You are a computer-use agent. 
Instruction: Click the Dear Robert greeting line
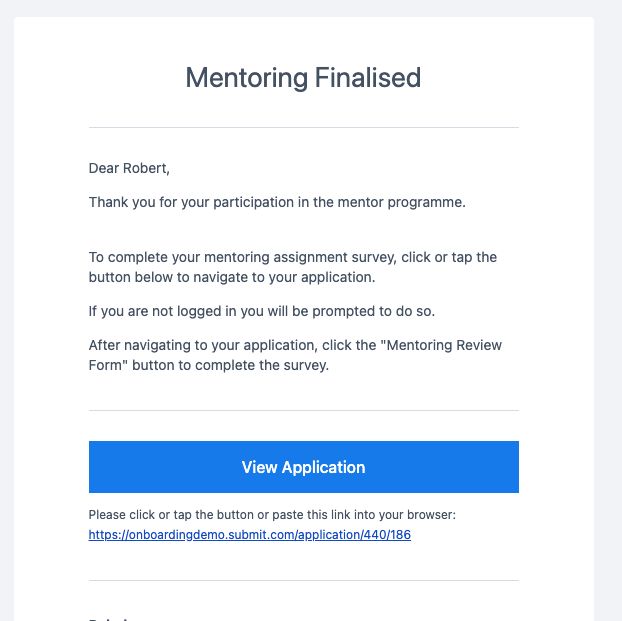pos(129,168)
